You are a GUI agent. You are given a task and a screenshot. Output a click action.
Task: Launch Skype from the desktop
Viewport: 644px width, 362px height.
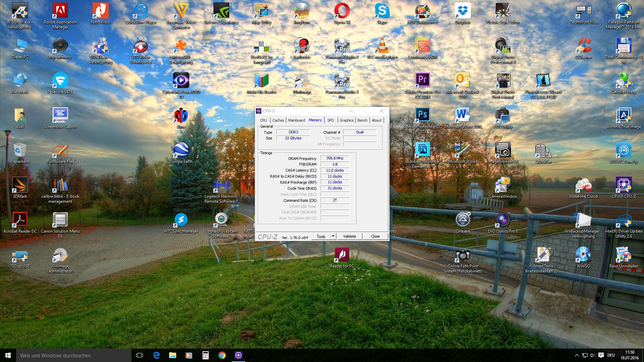382,11
